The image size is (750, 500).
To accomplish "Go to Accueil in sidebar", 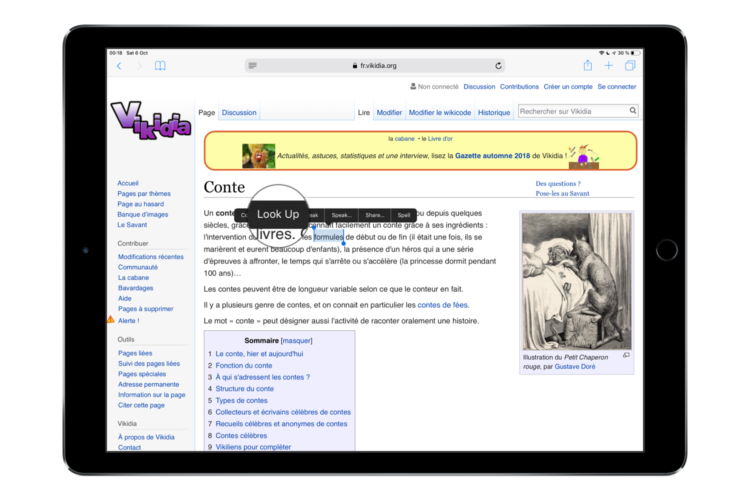I will pyautogui.click(x=128, y=183).
